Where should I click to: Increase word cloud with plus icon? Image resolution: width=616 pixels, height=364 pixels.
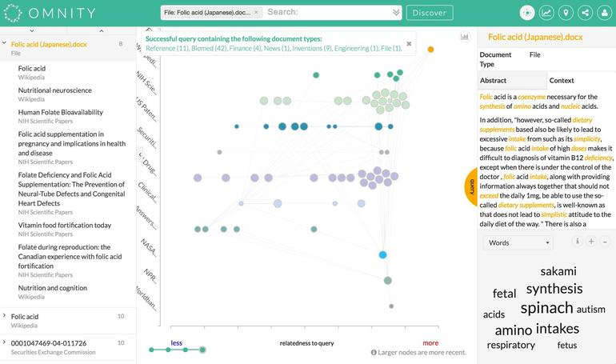tap(591, 242)
